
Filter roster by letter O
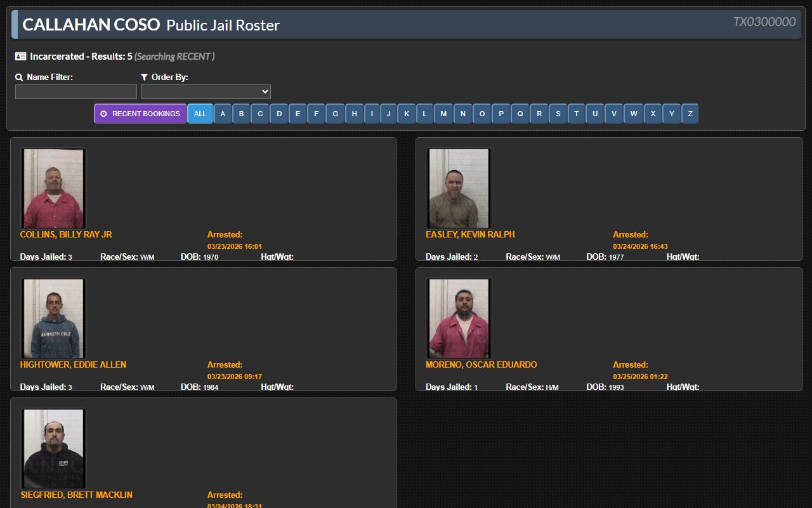click(x=482, y=114)
